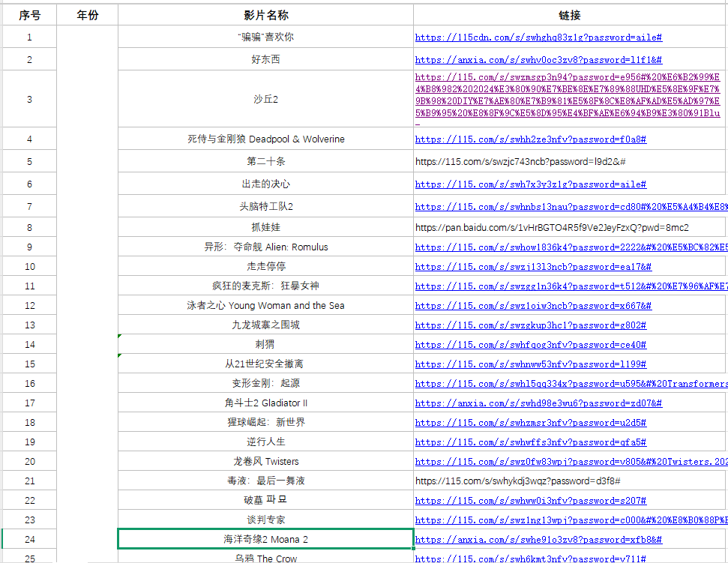Select the cell "骗骗"喜欢你
The image size is (728, 563).
click(x=265, y=37)
